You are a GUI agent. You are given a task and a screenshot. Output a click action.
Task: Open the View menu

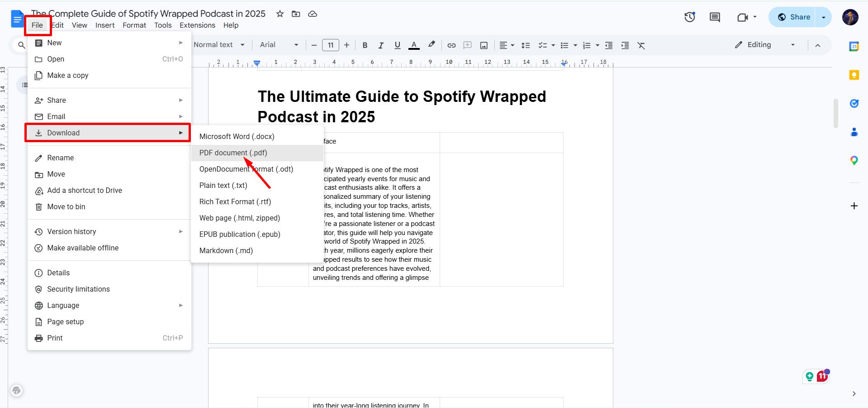(x=80, y=25)
